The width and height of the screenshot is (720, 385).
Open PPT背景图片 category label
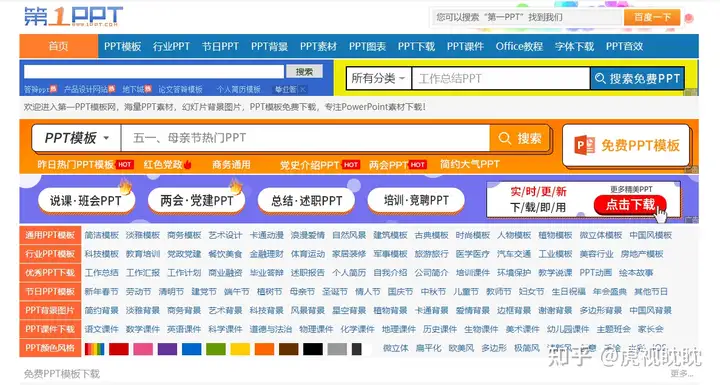tap(50, 311)
